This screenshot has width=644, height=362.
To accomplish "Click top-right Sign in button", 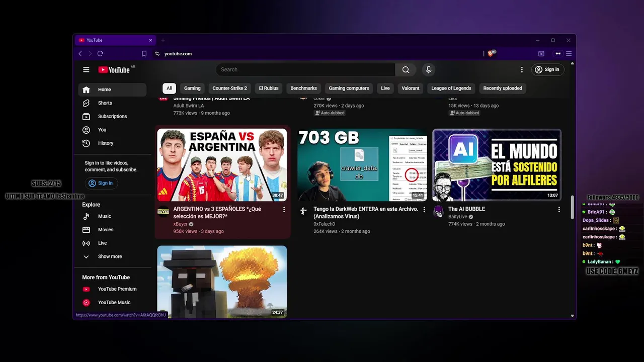I will tap(547, 70).
